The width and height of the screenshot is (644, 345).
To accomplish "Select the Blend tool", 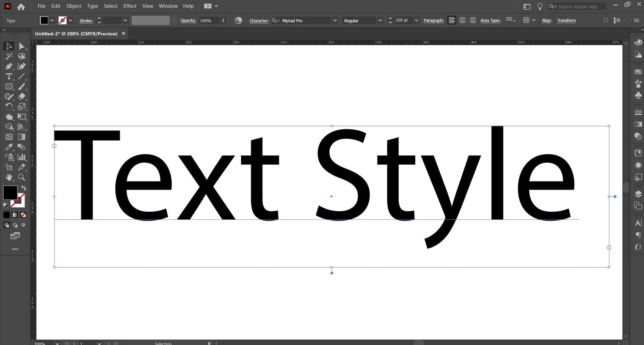I will click(22, 147).
